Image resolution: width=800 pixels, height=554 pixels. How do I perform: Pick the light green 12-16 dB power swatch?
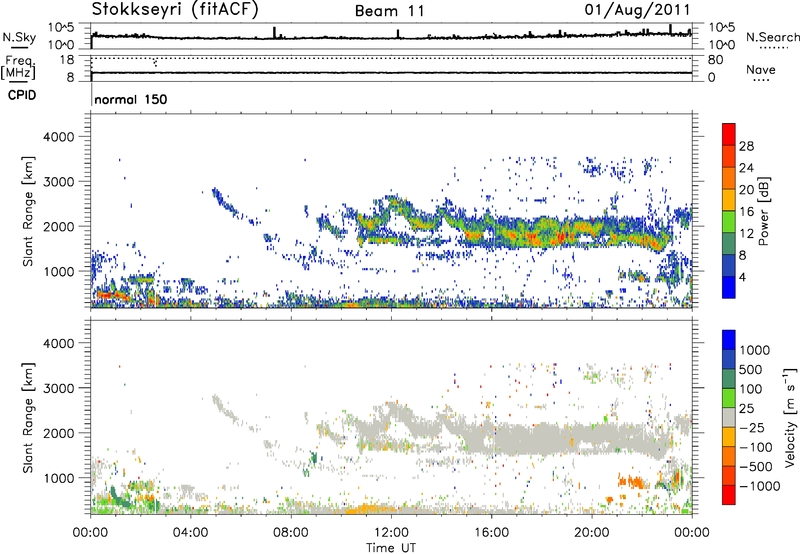pos(729,222)
